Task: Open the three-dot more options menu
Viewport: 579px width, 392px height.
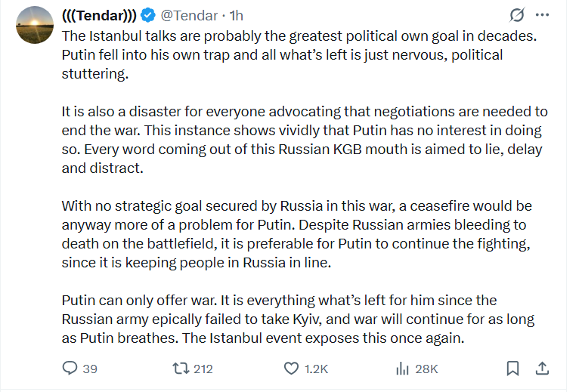Action: (542, 15)
